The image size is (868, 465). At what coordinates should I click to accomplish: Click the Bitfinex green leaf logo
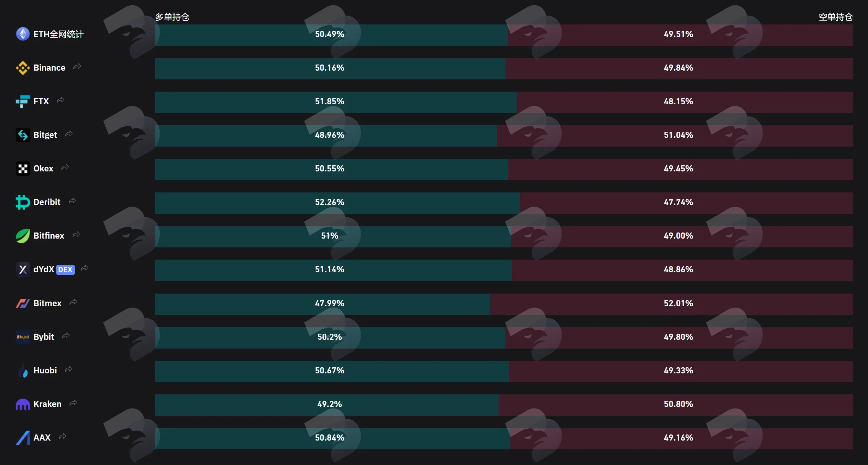[x=23, y=236]
